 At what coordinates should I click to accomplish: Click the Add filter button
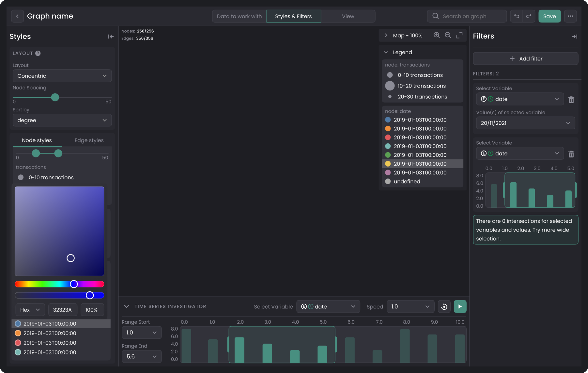click(526, 58)
